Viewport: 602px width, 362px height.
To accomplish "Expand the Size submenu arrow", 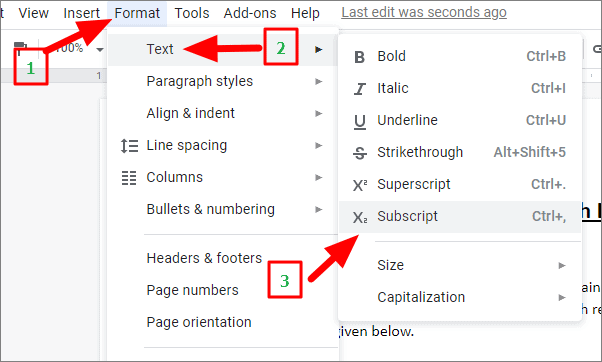I will tap(562, 265).
